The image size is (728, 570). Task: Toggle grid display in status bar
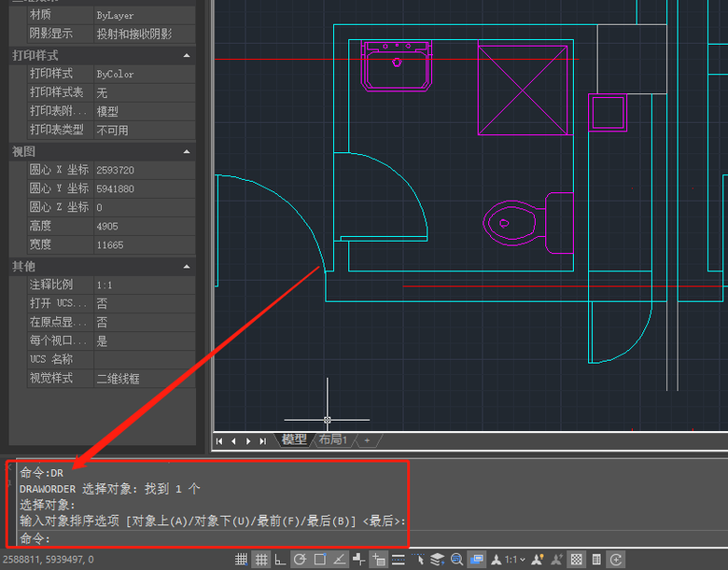point(242,560)
